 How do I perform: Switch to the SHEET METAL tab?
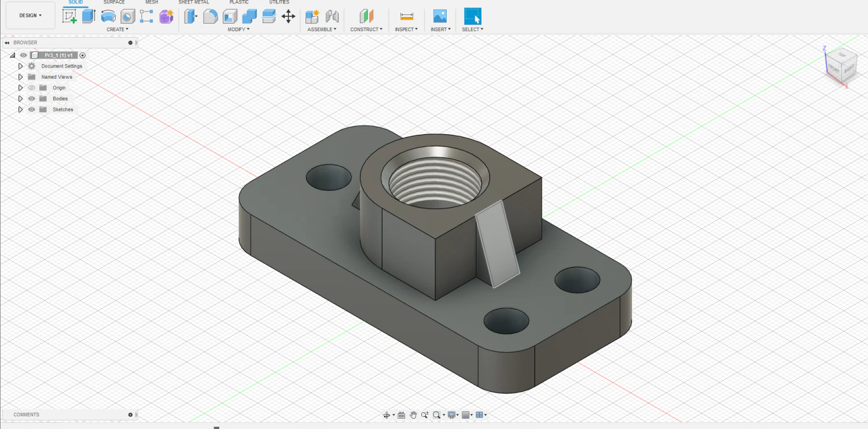tap(194, 2)
